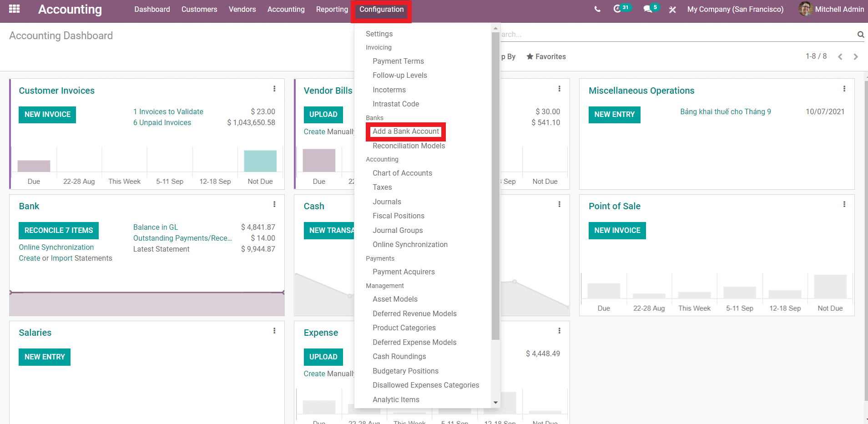868x424 pixels.
Task: Open Outstanding Payments/Rece... link in Bank card
Action: pos(182,238)
